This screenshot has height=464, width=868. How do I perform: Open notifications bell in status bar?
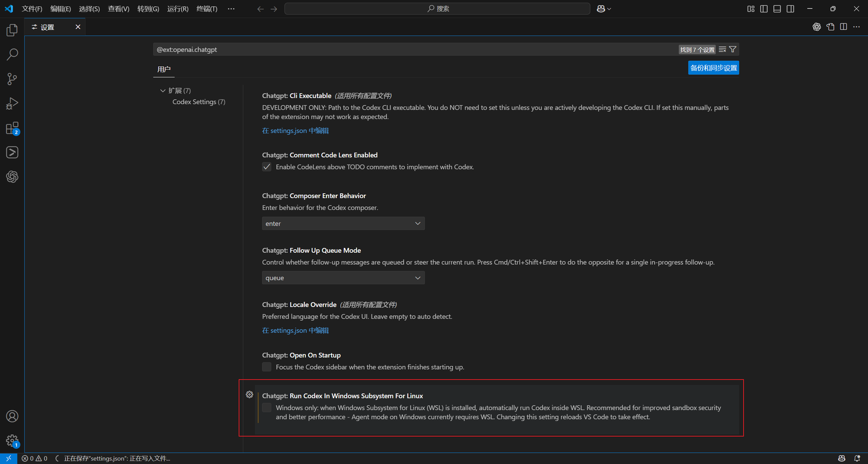click(857, 459)
